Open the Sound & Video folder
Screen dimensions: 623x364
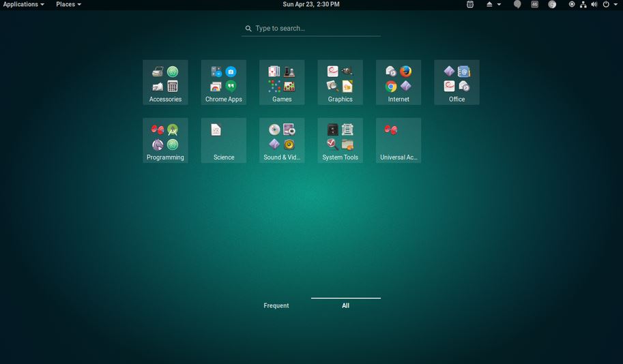click(282, 140)
